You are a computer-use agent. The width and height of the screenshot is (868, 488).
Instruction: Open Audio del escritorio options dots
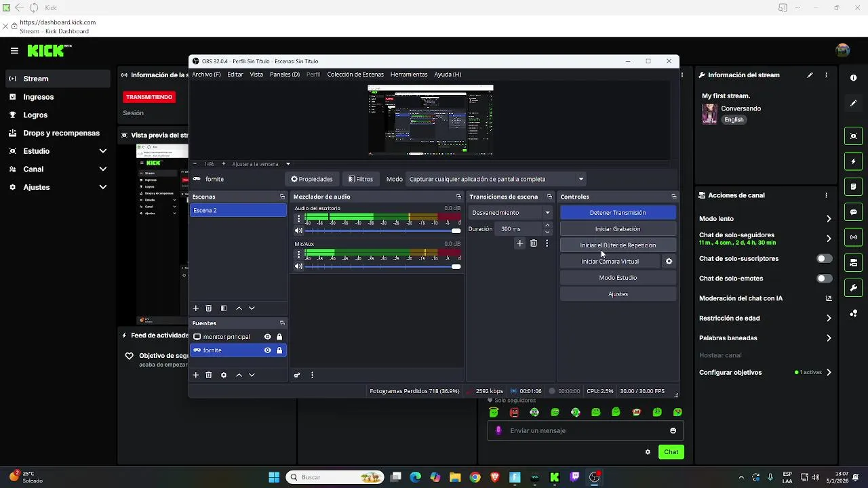pyautogui.click(x=298, y=219)
